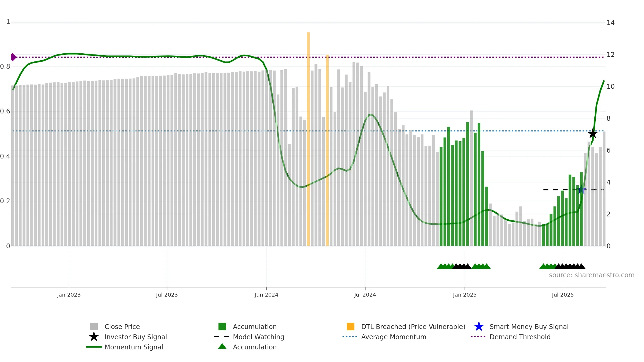Click the DTL Breached (Price Vulnerable) legend label
Viewport: 644px width, 362px height.
(413, 327)
